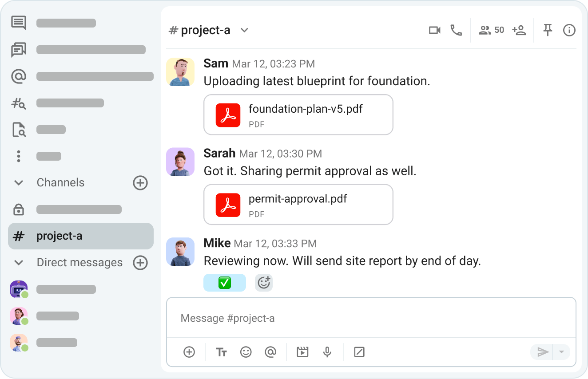Insert an emoji into the message
Screen dimensions: 588x379
click(246, 352)
